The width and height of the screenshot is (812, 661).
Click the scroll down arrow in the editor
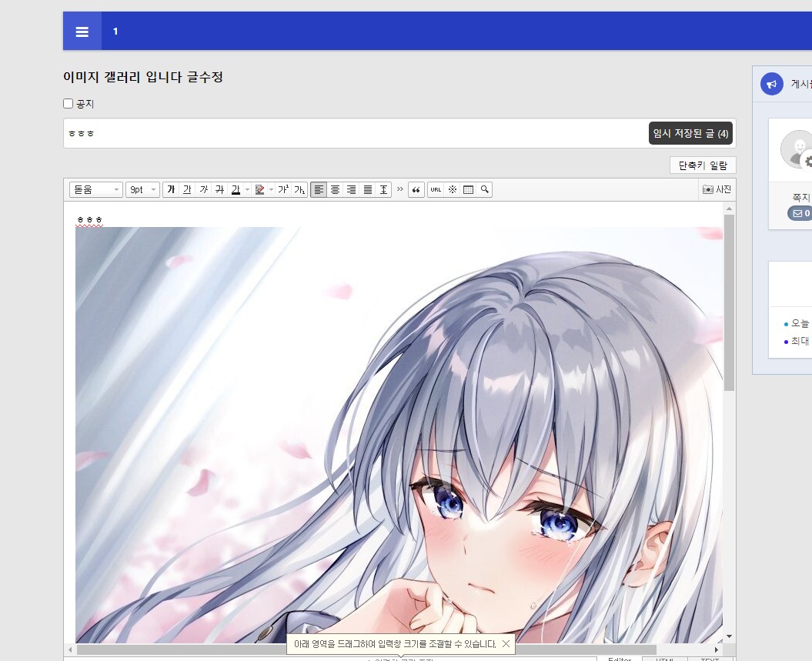729,636
